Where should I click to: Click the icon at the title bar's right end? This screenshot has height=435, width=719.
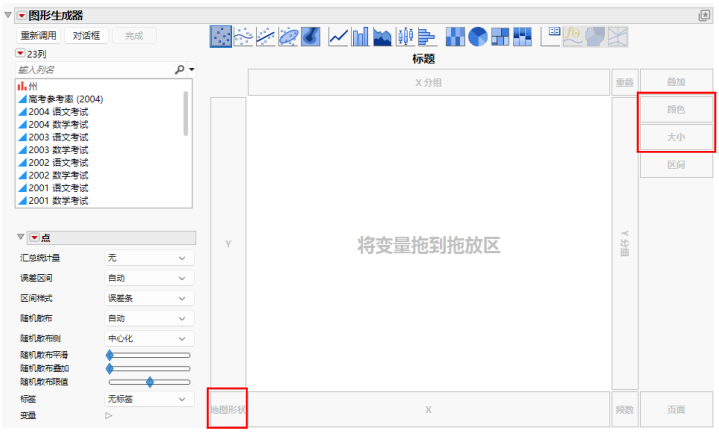pyautogui.click(x=704, y=16)
